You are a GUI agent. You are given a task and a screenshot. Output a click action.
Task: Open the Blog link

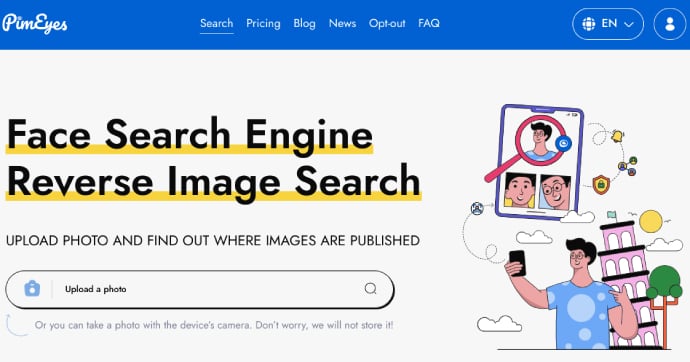(x=305, y=23)
